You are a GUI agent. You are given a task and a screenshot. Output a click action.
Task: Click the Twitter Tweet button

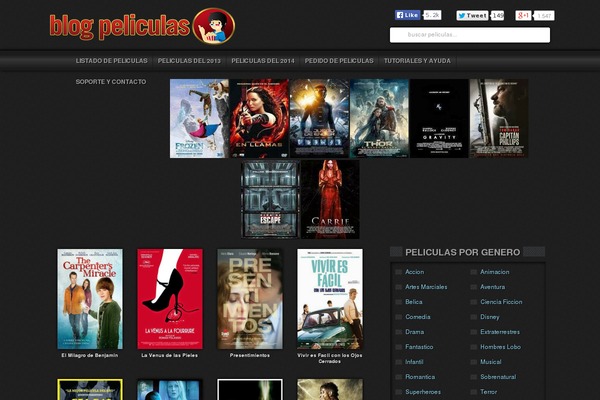point(472,15)
